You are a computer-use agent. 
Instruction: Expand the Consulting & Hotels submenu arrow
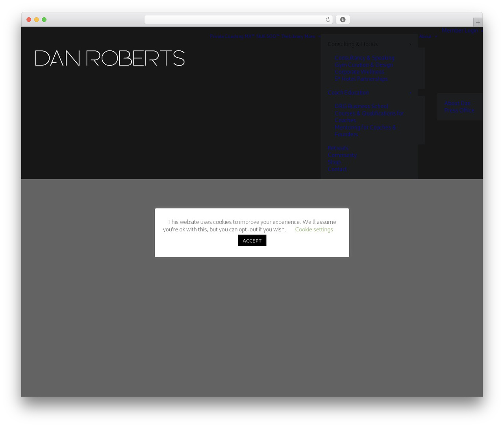410,44
